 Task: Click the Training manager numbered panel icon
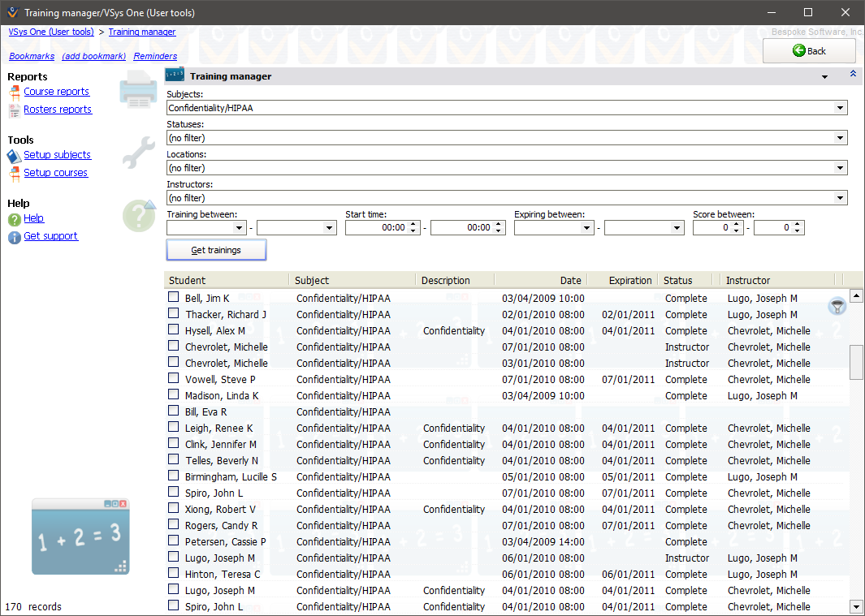(174, 74)
